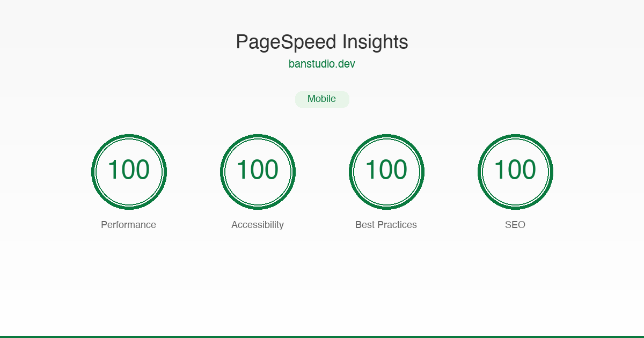This screenshot has height=338, width=644.
Task: Select the Performance score gauge
Action: tap(129, 172)
